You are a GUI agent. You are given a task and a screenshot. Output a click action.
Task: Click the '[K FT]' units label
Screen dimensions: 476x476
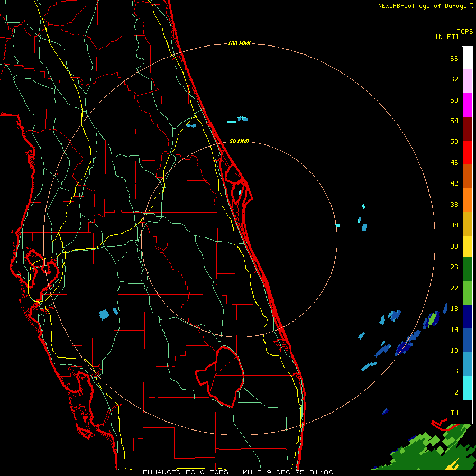[x=447, y=37]
